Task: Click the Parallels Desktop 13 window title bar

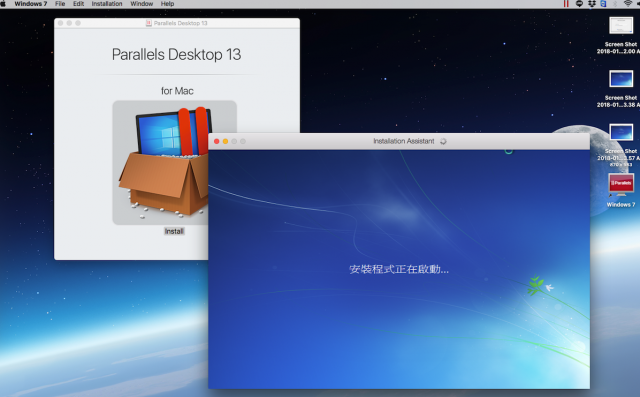Action: pos(177,23)
